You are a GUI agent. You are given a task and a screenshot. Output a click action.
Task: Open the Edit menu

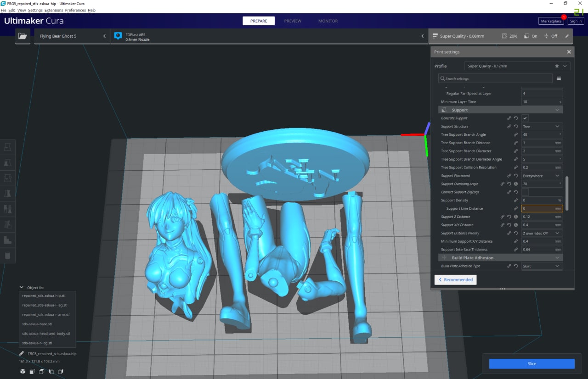[12, 10]
